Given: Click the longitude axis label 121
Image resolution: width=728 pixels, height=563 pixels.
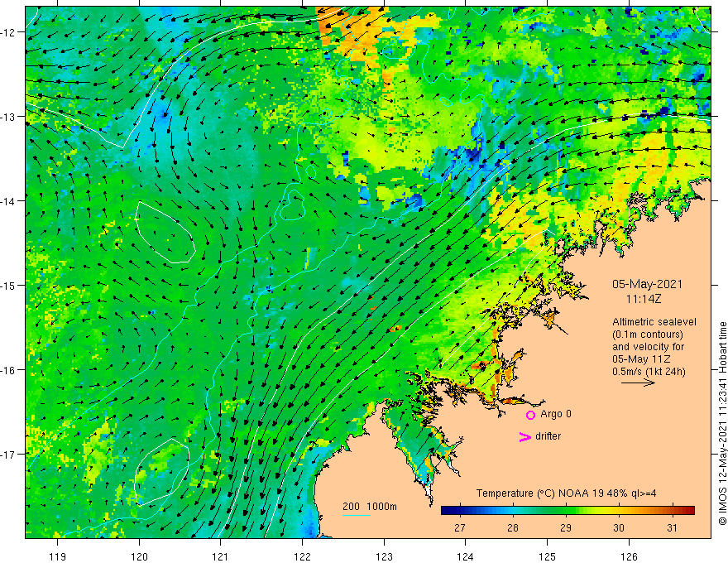Looking at the screenshot, I should (221, 556).
